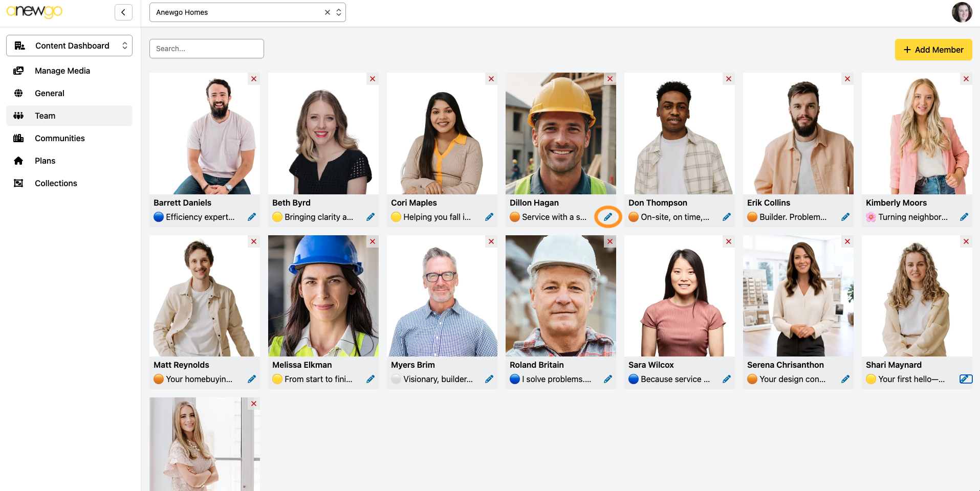Remove last-row blonde woman's card
980x491 pixels.
click(254, 404)
